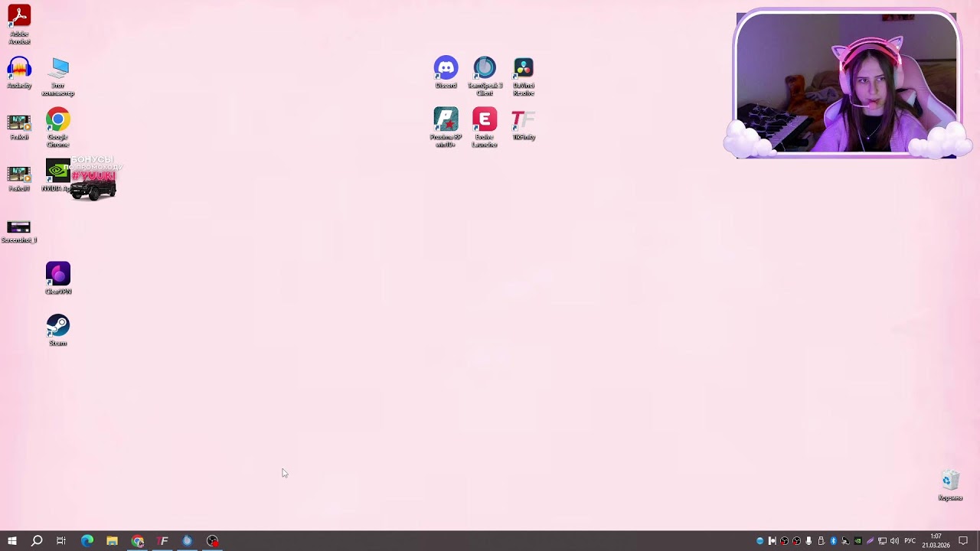Open network status in system tray
The width and height of the screenshot is (980, 551).
[882, 541]
